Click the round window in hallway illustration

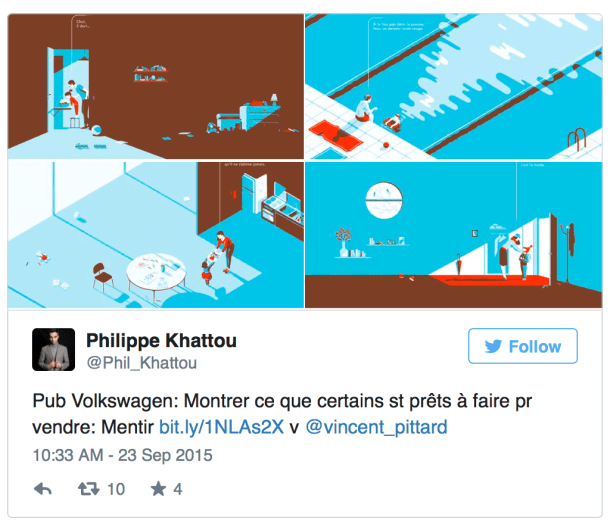(384, 200)
